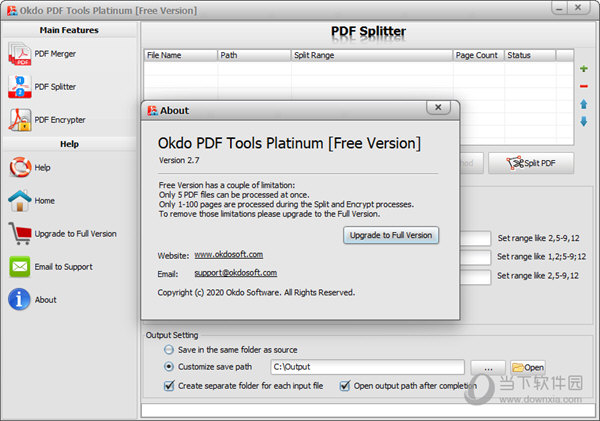The image size is (600, 421).
Task: Click the Split Range column header
Action: (372, 55)
